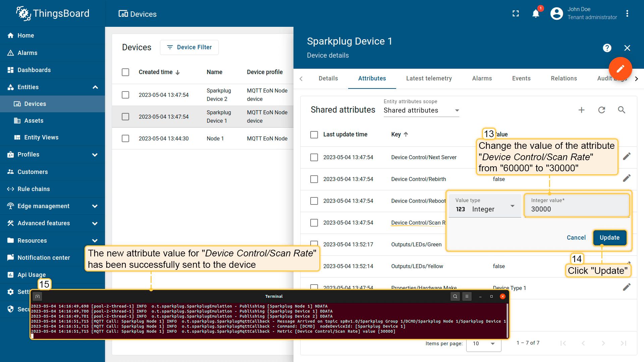Toggle fullscreen mode icon
644x362 pixels.
coord(516,14)
